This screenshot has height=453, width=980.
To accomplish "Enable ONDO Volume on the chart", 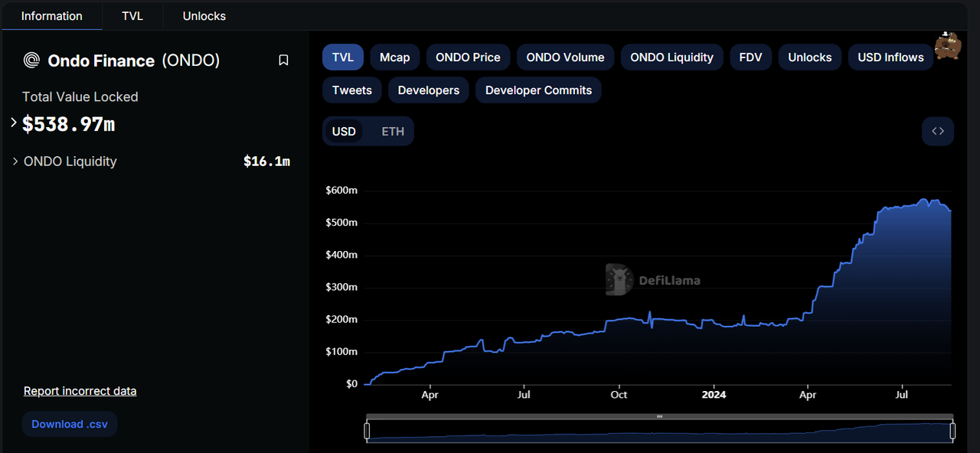I will click(565, 57).
